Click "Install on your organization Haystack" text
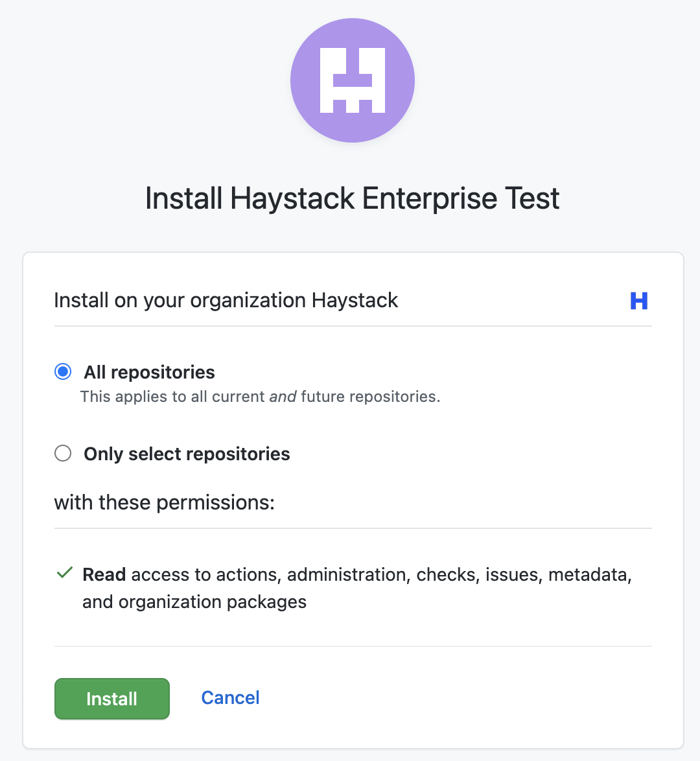This screenshot has width=700, height=761. (x=226, y=301)
